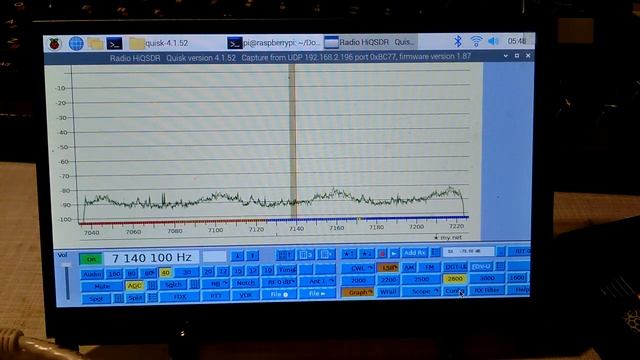Click the first memory grid icon button
Screen dimensions: 640x360
(x=285, y=255)
